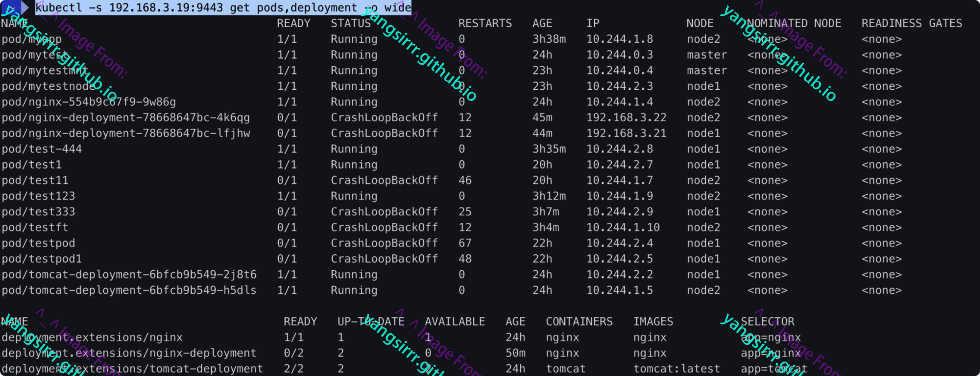Click deployment.extensions/nginx-deployment name
Screen dimensions: 980x376
tap(129, 353)
